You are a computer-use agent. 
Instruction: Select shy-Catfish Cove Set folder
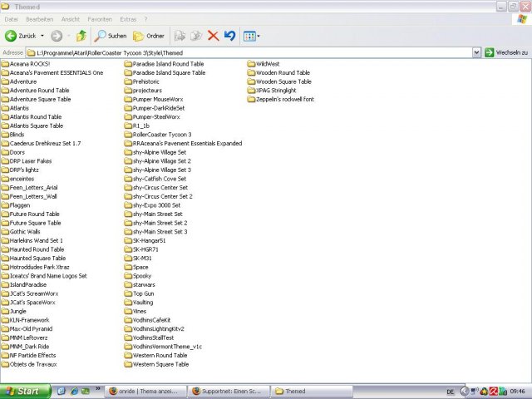[x=155, y=179]
